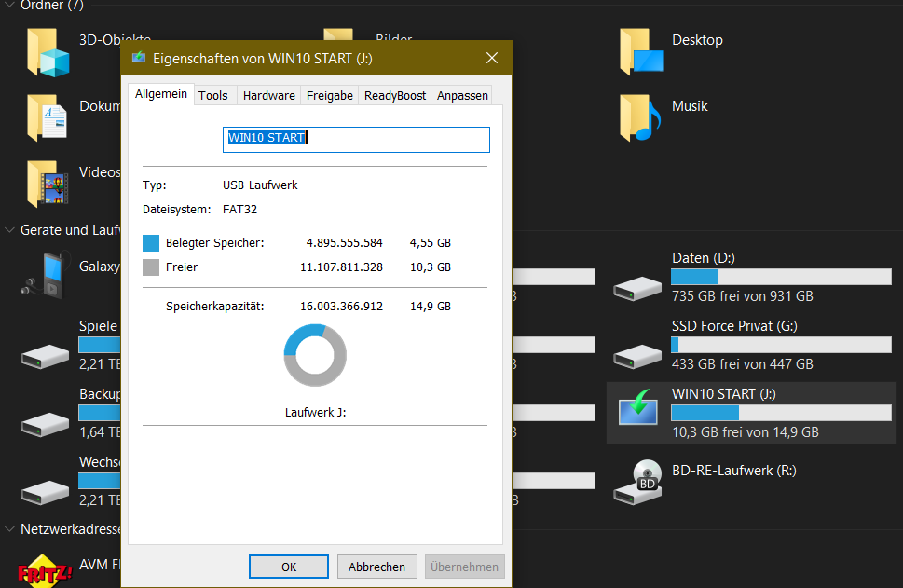903x588 pixels.
Task: Click the gray Freier color square
Action: coord(151,267)
